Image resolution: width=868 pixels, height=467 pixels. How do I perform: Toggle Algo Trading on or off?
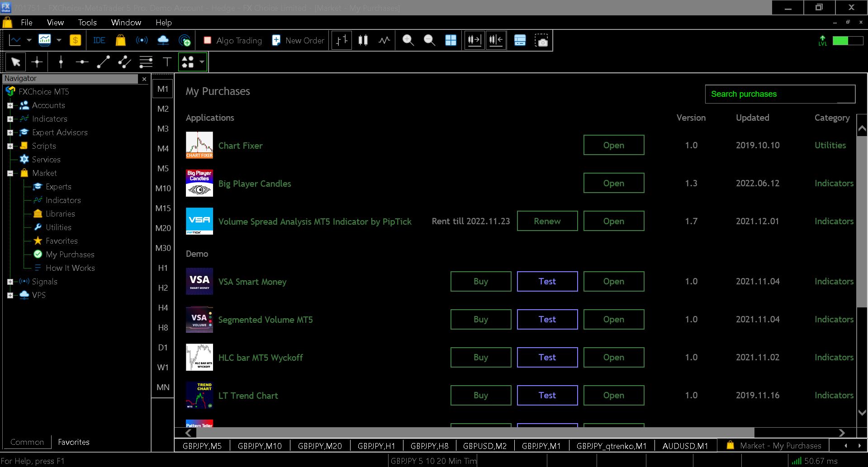pos(233,41)
